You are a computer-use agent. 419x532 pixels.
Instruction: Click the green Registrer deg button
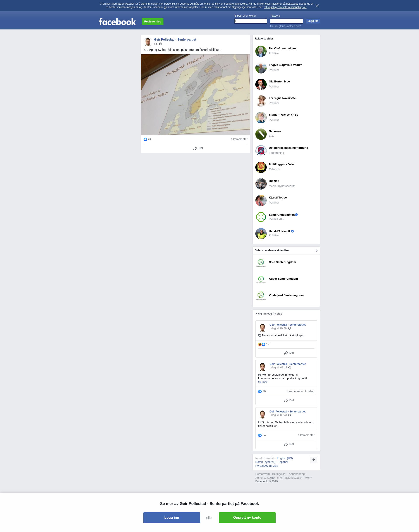click(153, 22)
